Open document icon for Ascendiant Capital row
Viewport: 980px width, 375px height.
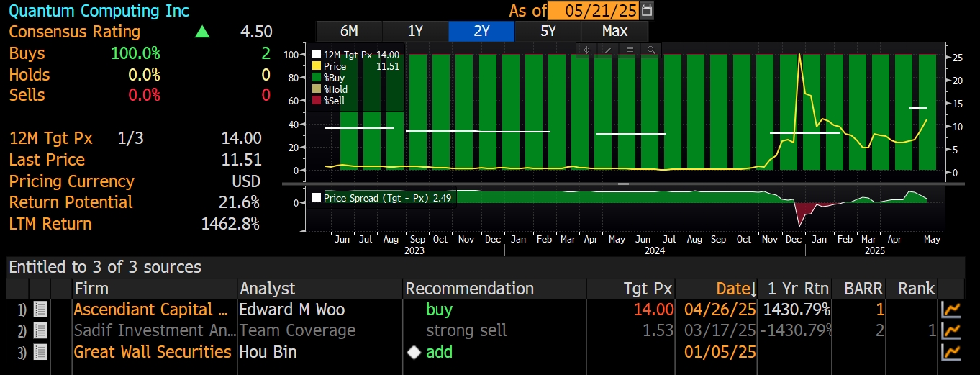tap(40, 310)
